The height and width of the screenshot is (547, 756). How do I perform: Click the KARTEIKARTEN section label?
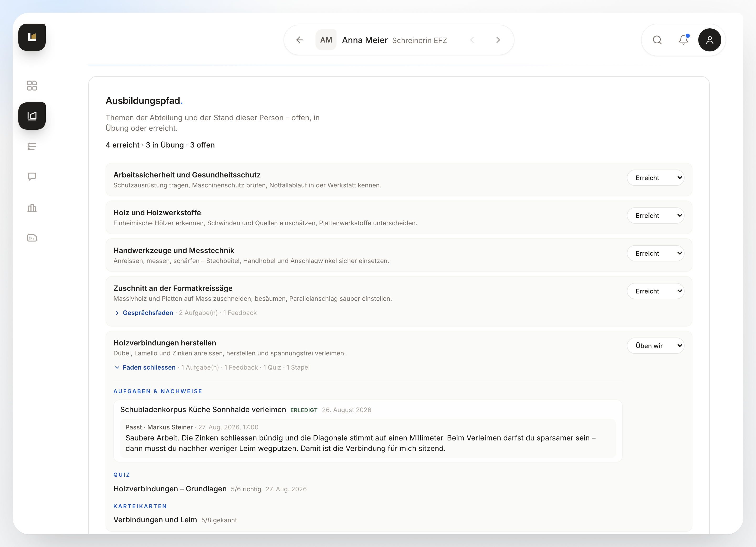pyautogui.click(x=140, y=506)
